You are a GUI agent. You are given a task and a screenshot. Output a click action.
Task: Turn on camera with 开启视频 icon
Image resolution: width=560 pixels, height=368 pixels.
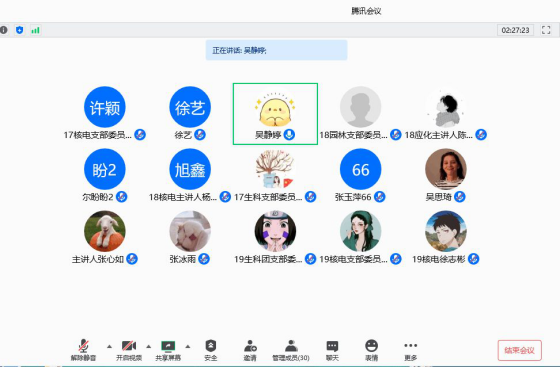point(129,346)
